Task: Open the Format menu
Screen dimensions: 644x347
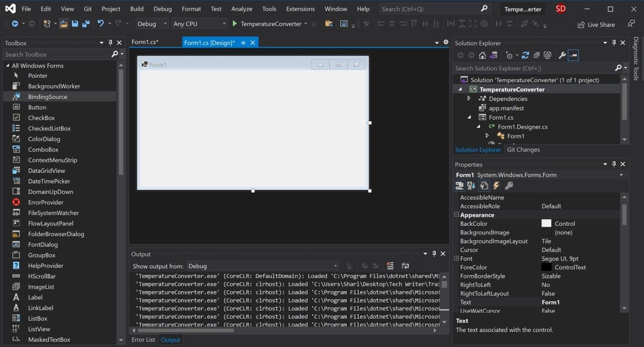Action: 191,9
